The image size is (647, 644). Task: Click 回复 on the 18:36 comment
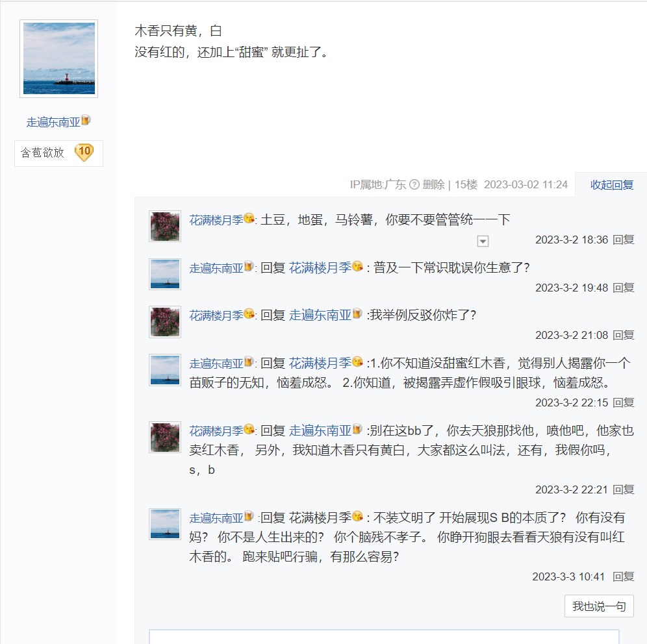624,240
